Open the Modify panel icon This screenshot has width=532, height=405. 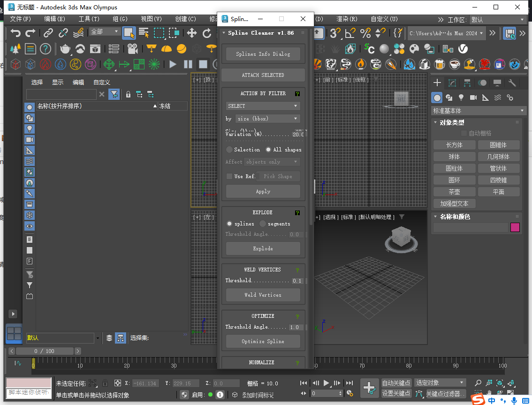[452, 82]
